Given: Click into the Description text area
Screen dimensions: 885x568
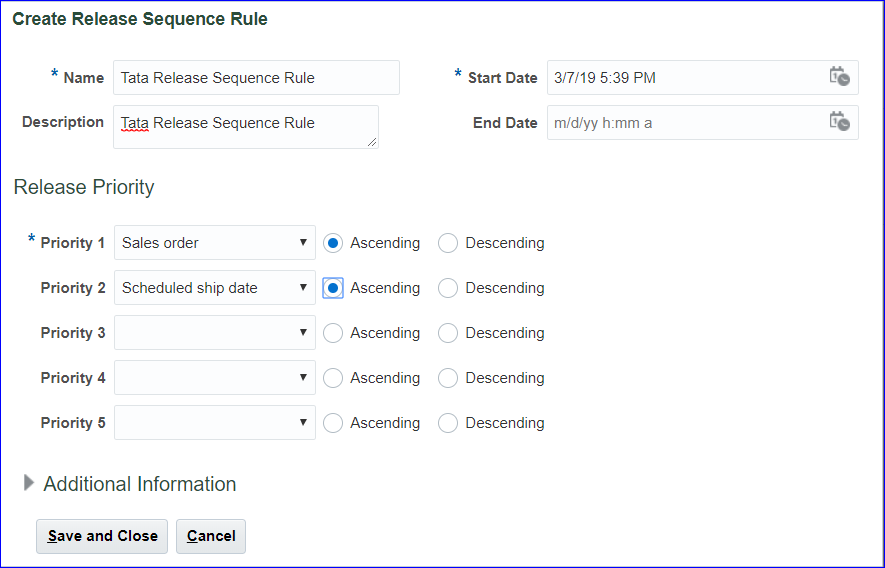Looking at the screenshot, I should click(x=245, y=127).
